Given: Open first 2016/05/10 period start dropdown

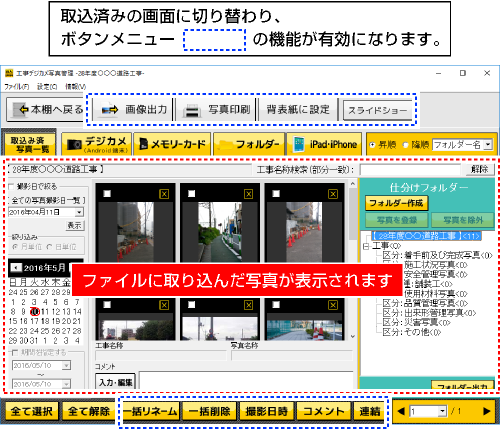Looking at the screenshot, I should click(66, 365).
